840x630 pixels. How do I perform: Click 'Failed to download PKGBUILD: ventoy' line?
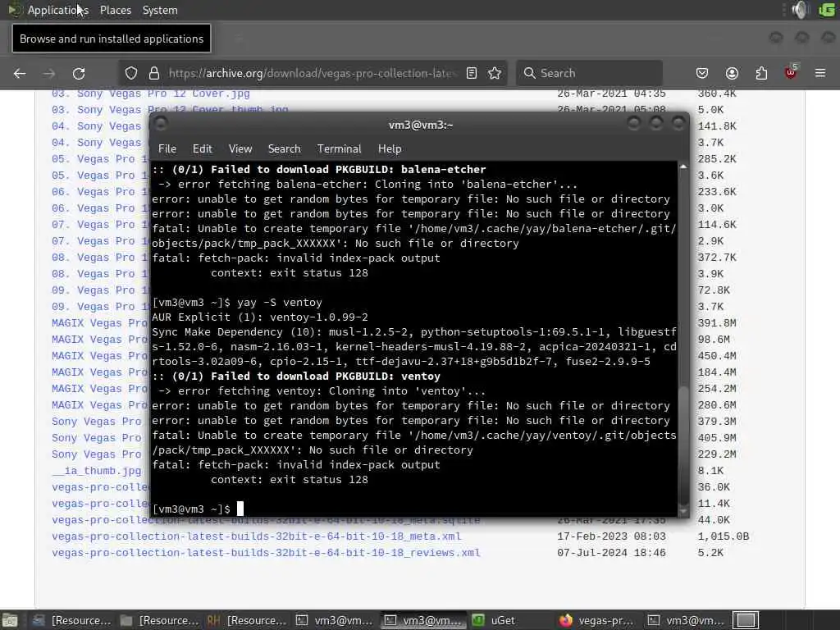[296, 376]
